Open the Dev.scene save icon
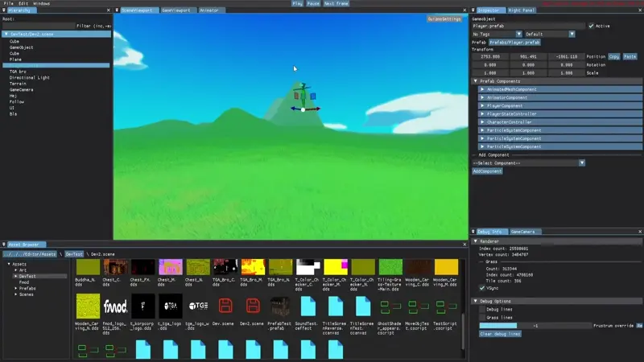Image resolution: width=644 pixels, height=362 pixels. point(225,306)
